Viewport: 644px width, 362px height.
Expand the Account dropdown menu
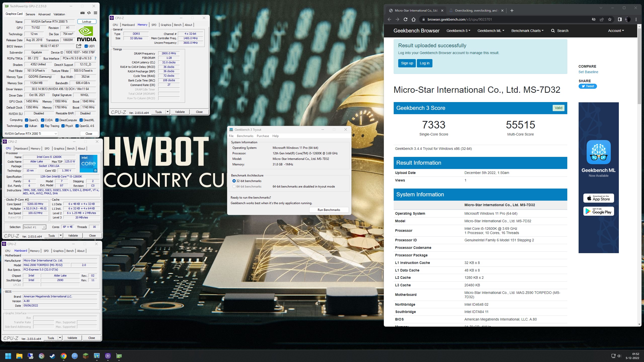(x=616, y=31)
